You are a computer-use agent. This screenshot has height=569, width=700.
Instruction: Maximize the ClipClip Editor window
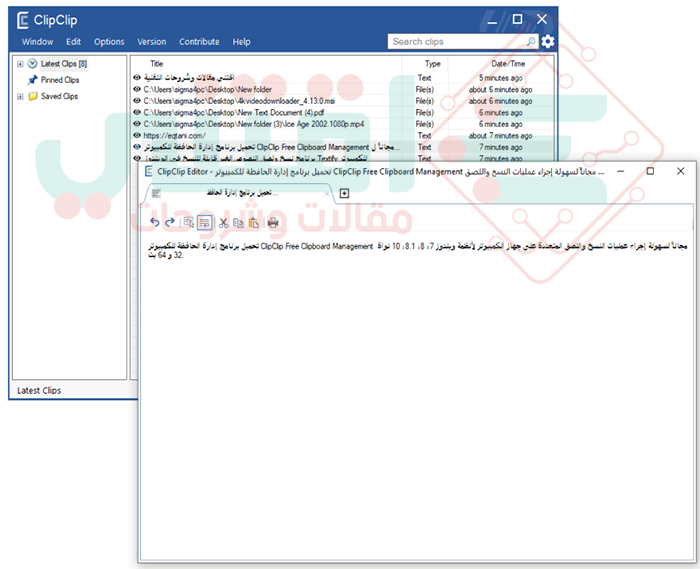click(x=650, y=171)
